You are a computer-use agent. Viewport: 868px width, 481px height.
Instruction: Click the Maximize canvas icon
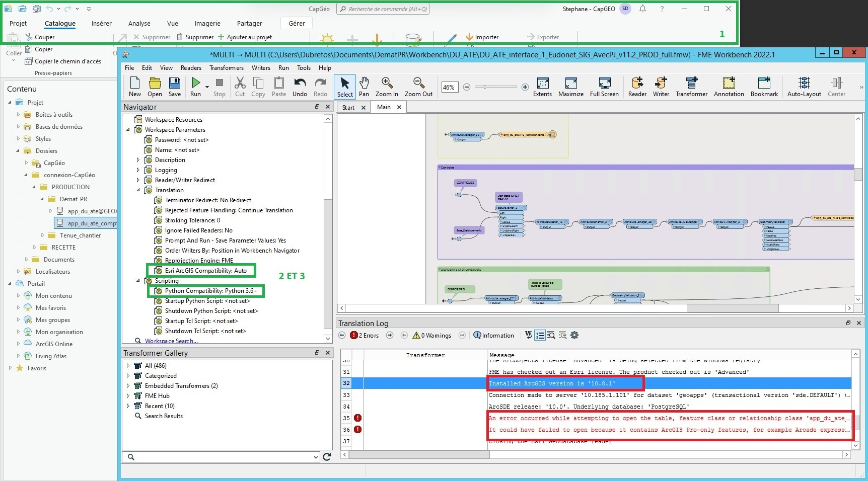tap(571, 87)
